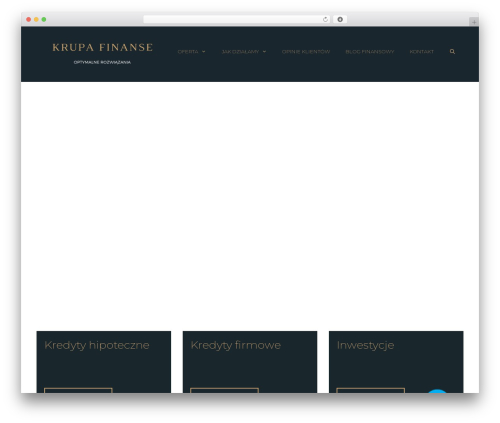Click the blue chat bubble widget
The width and height of the screenshot is (500, 423).
(437, 391)
